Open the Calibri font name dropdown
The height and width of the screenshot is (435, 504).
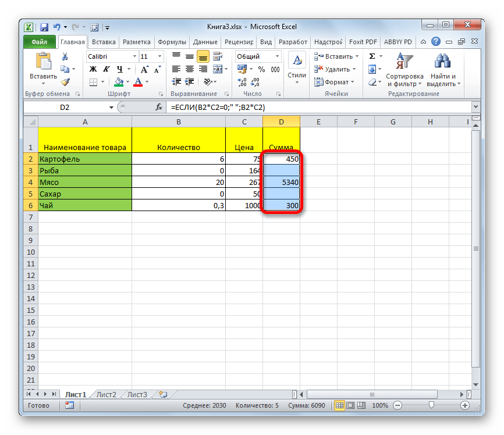[134, 56]
